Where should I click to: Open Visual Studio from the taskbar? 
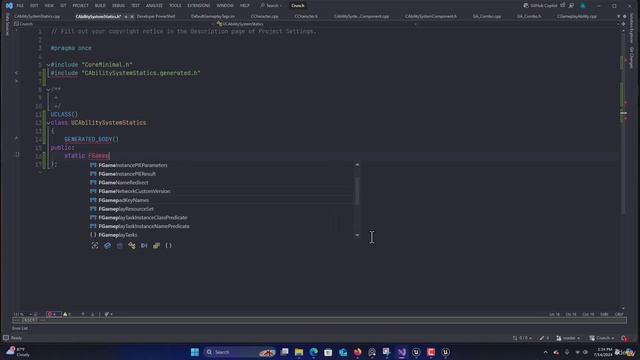[402, 352]
